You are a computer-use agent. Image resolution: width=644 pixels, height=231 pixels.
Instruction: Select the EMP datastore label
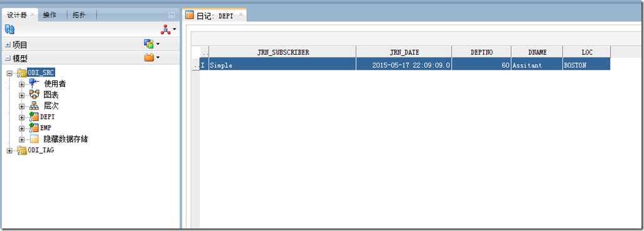point(46,128)
